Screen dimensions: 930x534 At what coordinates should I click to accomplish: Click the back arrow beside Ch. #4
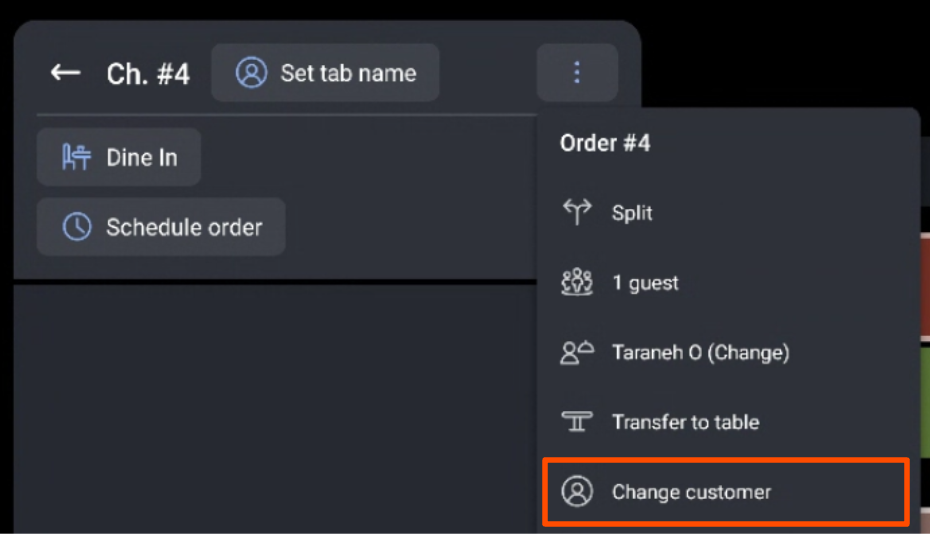(x=66, y=73)
